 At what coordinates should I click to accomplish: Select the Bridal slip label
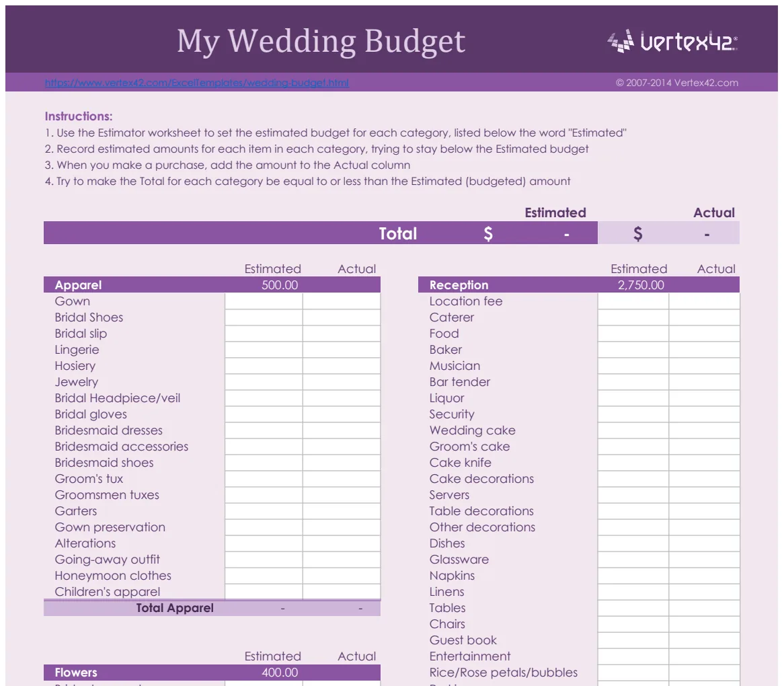pos(81,334)
